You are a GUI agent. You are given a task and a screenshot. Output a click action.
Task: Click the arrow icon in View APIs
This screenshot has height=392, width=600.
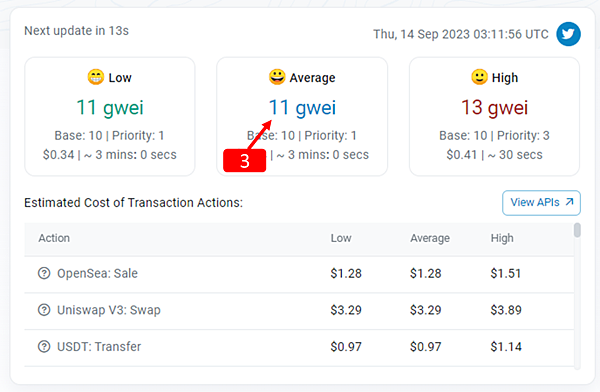[569, 202]
